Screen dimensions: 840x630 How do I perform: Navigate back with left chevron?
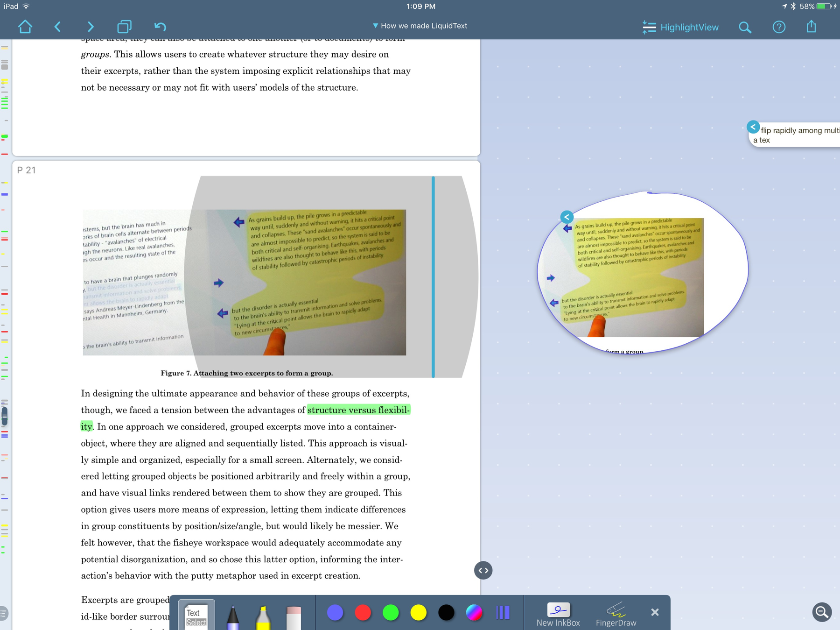[x=58, y=27]
